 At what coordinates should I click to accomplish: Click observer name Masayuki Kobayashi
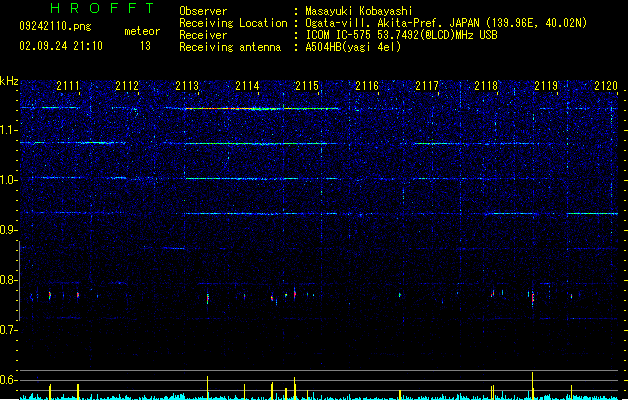(359, 11)
